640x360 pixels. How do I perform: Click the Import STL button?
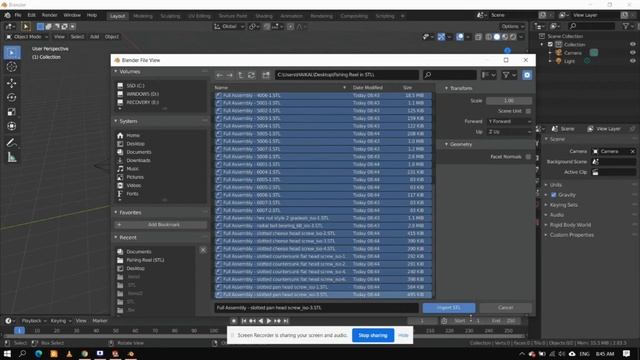coord(449,308)
